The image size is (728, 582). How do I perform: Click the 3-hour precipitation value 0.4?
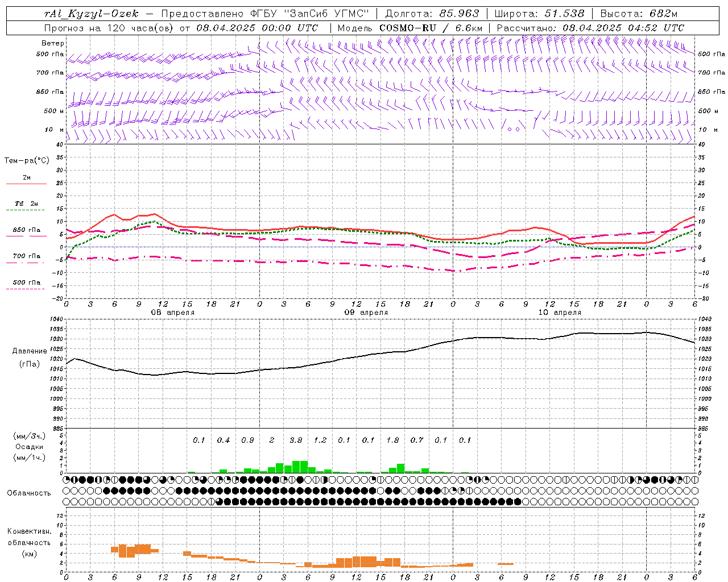(x=224, y=440)
